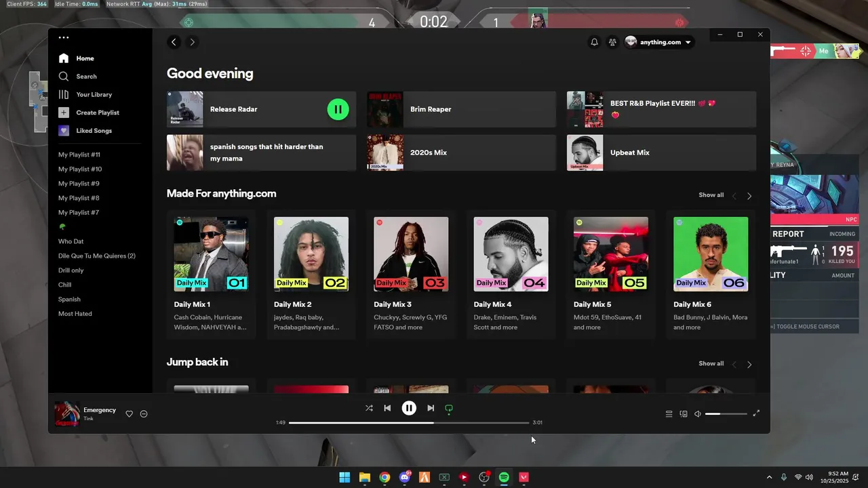Open the three-dot app menu
Image resolution: width=868 pixels, height=488 pixels.
click(x=64, y=38)
